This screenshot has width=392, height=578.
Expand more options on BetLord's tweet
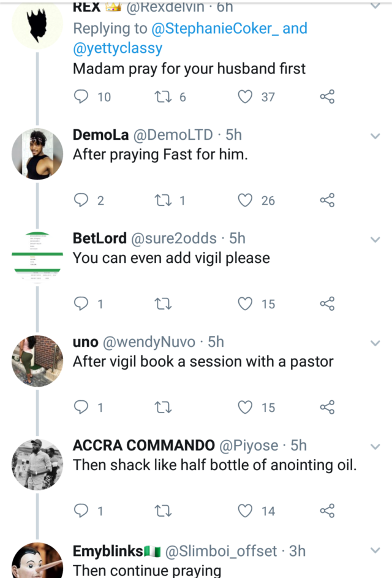(375, 239)
